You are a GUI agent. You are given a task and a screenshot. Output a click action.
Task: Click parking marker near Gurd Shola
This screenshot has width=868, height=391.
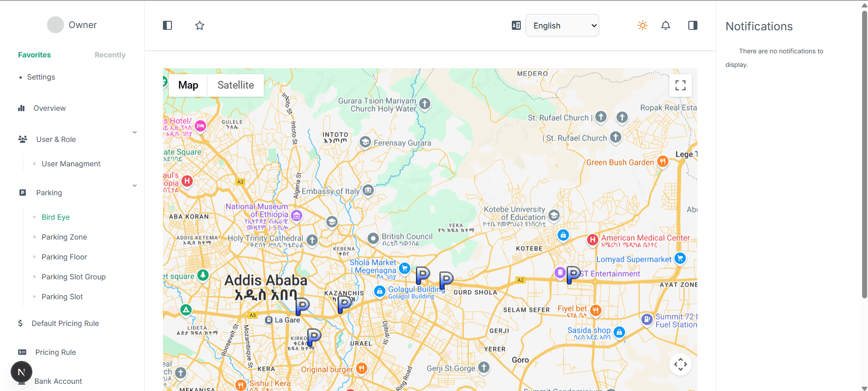(x=446, y=280)
